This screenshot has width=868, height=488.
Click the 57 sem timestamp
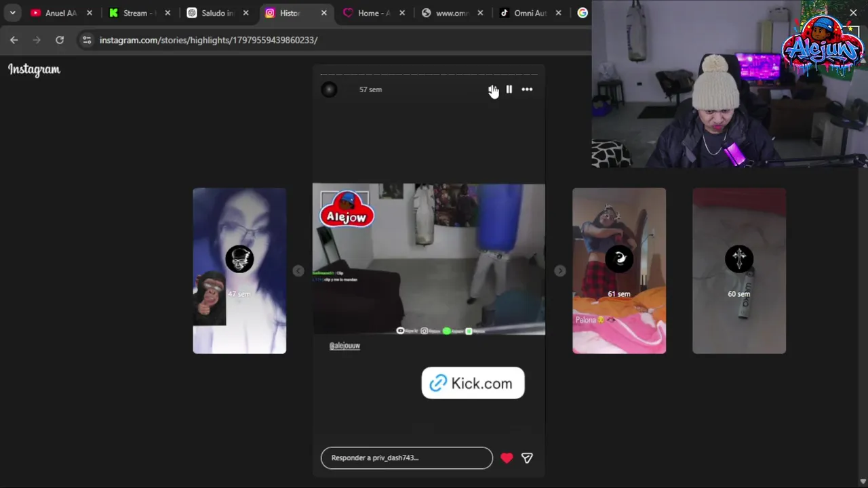(x=370, y=89)
